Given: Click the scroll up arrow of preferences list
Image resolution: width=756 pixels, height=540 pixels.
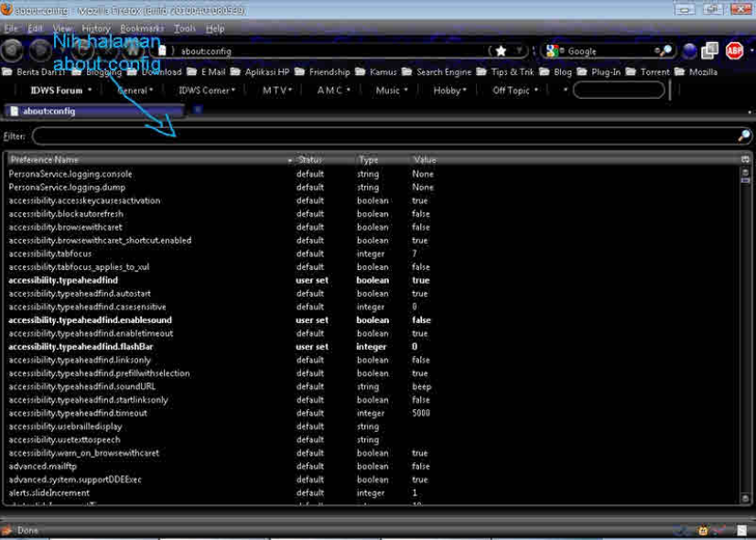Looking at the screenshot, I should point(745,172).
